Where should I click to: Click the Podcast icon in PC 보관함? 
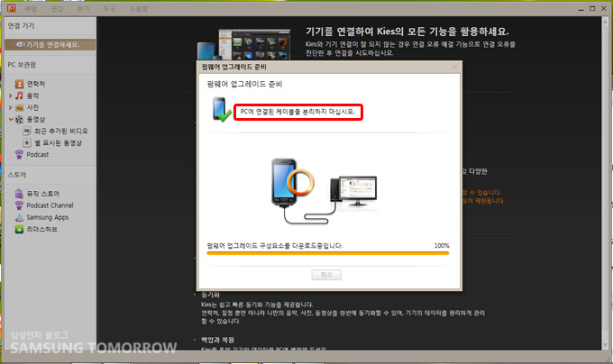click(x=19, y=155)
